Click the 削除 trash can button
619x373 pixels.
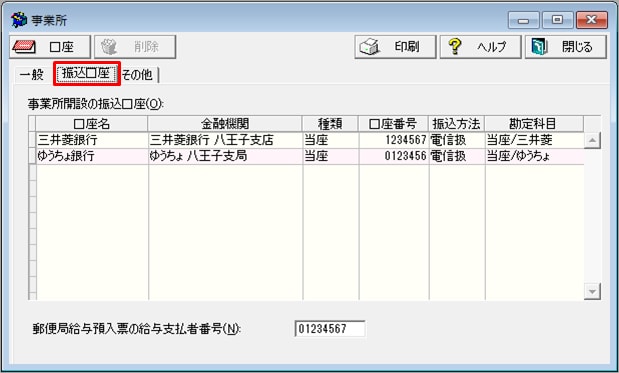(x=135, y=47)
